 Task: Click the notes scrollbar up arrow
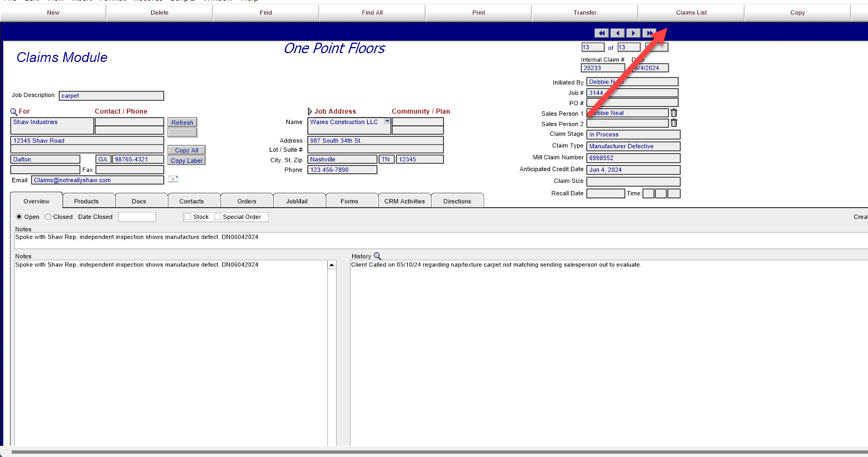[332, 265]
